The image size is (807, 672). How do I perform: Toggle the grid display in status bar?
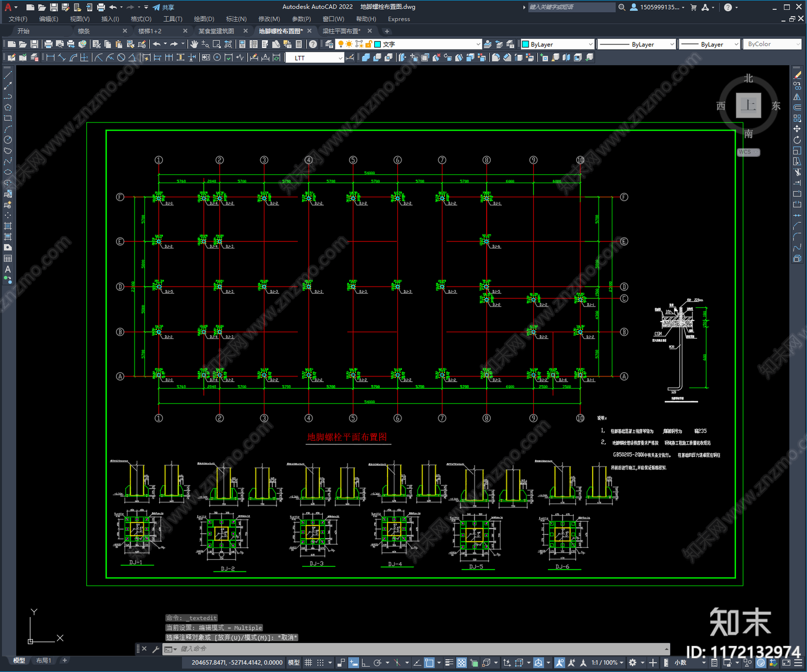308,662
